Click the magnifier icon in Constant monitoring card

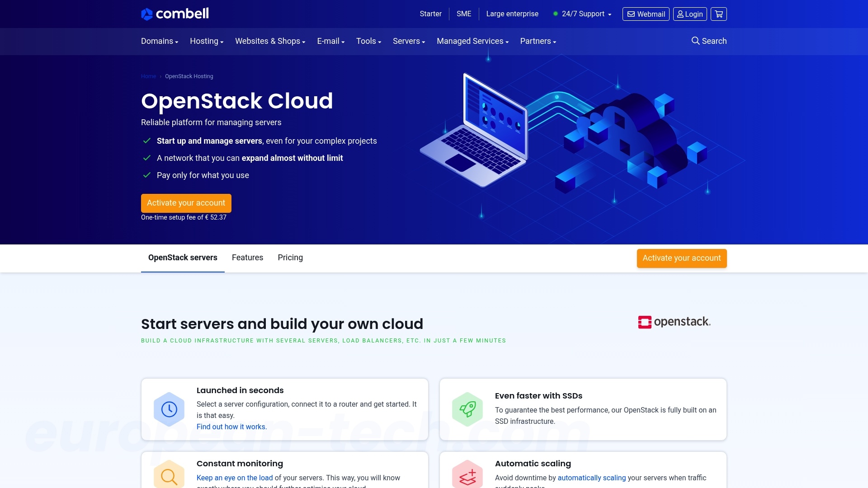(169, 477)
